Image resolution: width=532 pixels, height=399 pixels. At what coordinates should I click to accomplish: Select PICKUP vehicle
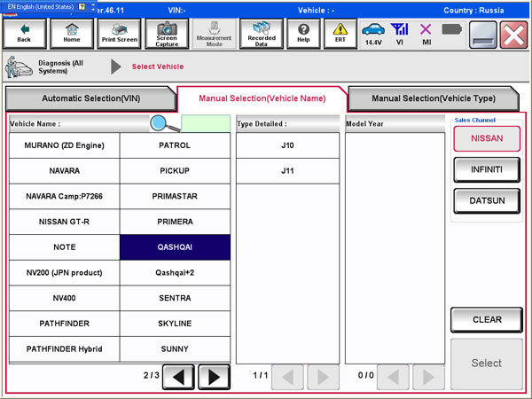(x=175, y=171)
